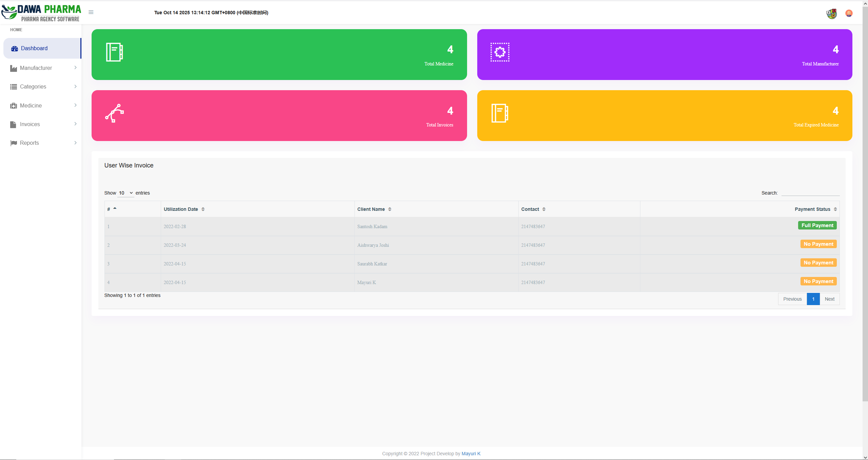This screenshot has height=460, width=868.
Task: Focus the table Search input field
Action: point(810,193)
